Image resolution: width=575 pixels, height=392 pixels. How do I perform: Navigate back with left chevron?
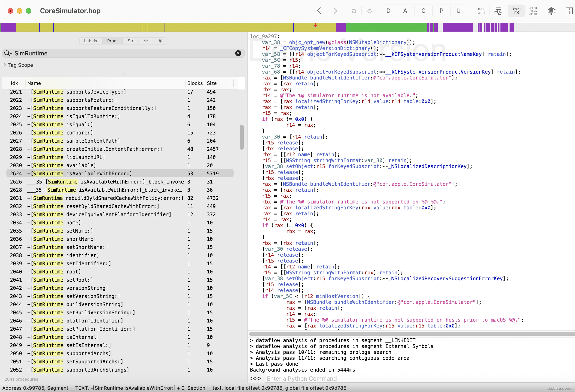click(319, 11)
